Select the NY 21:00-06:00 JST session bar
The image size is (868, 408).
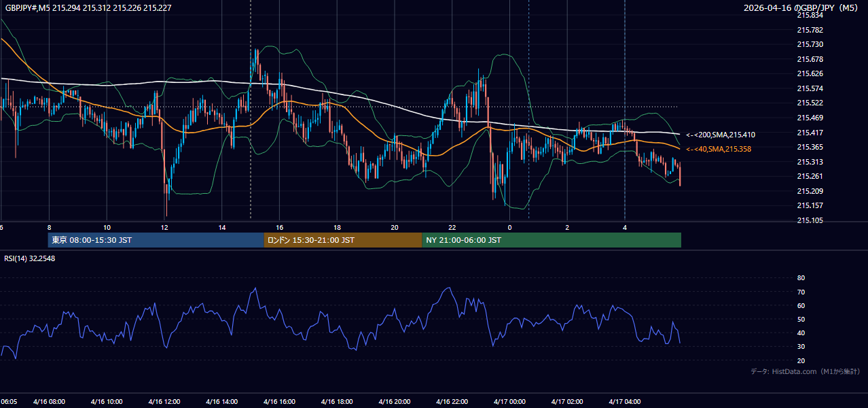coord(551,240)
